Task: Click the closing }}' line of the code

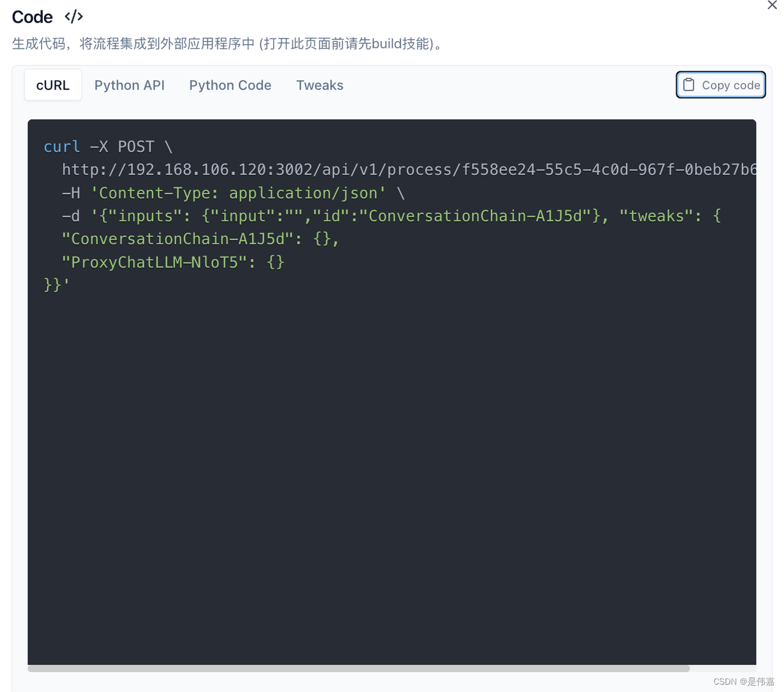Action: pos(57,285)
